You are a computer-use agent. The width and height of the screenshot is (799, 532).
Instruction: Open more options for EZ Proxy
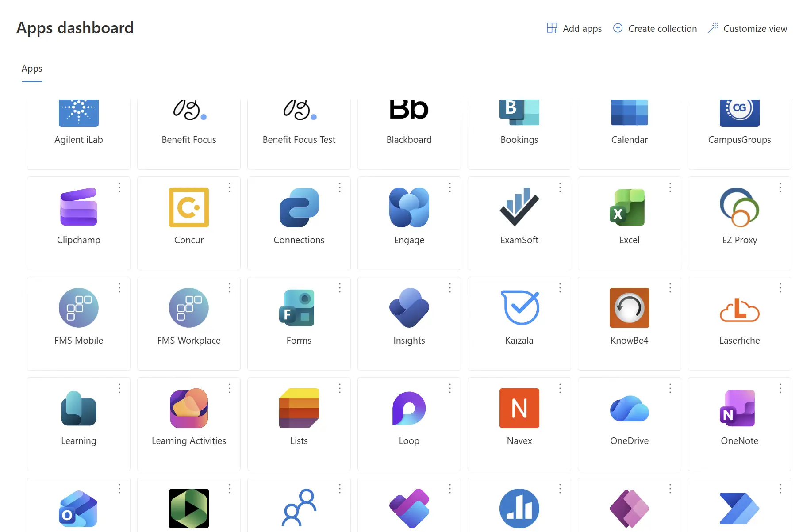780,188
